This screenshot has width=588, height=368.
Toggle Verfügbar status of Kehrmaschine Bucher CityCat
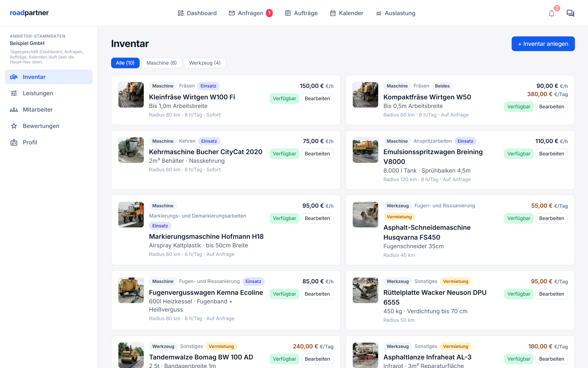pos(284,154)
